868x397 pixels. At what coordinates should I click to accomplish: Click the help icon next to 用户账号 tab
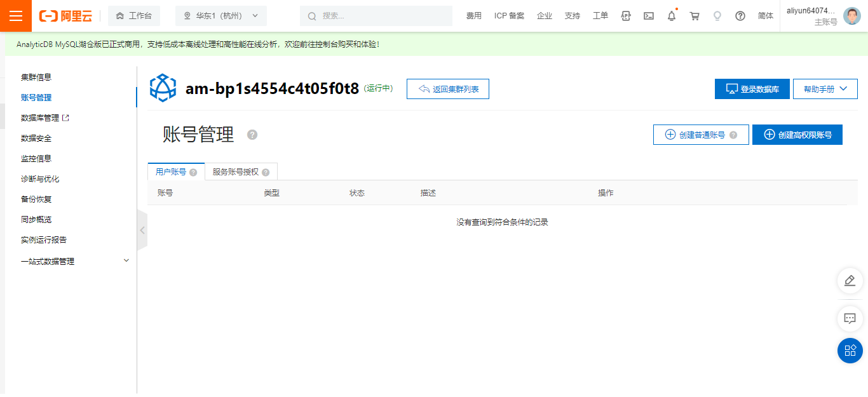[193, 172]
